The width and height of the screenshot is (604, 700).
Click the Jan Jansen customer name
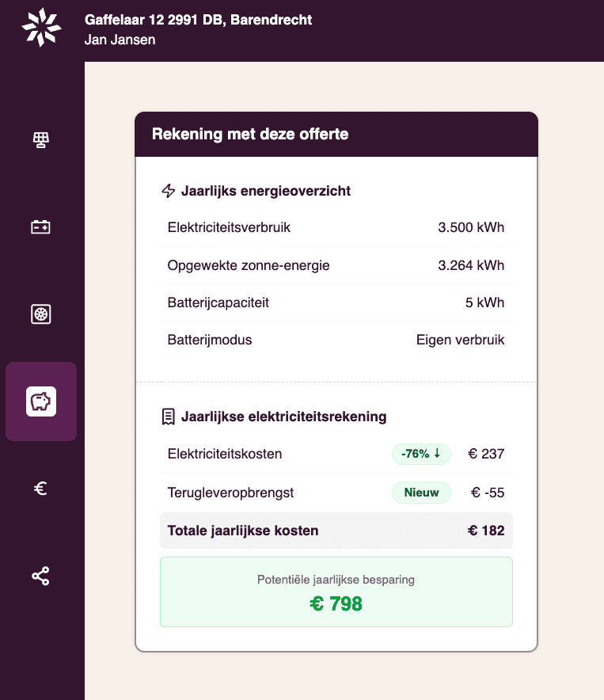pos(120,40)
